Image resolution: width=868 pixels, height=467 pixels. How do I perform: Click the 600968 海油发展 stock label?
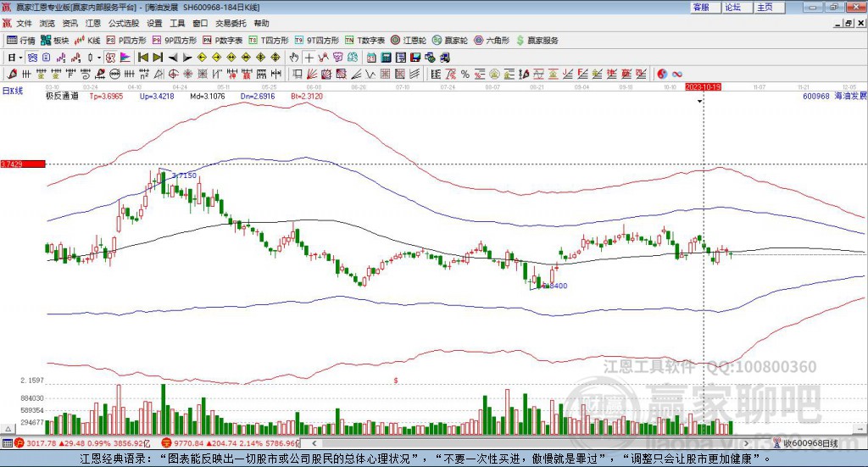pos(835,97)
